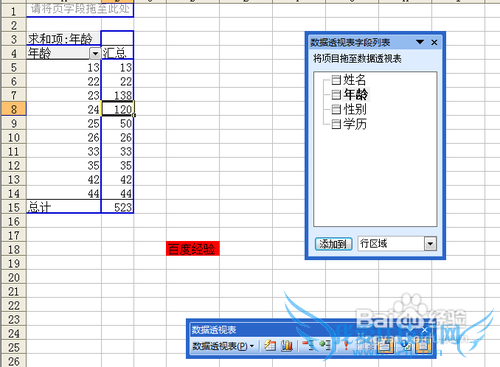
Task: Toggle the Always Display Items icon
Action: (384, 346)
